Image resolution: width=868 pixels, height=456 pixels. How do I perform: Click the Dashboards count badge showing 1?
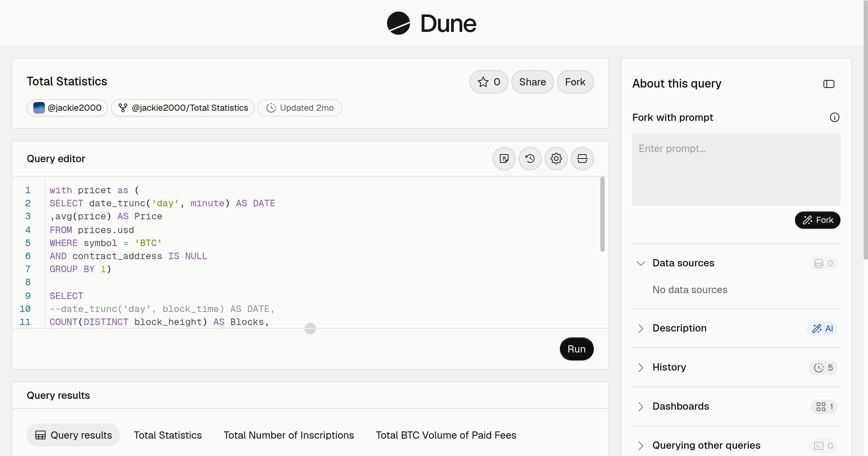(824, 406)
